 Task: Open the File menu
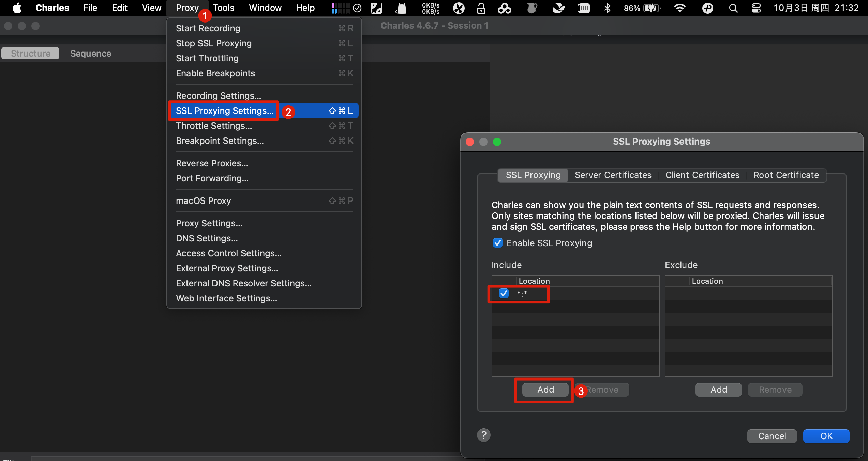tap(90, 8)
